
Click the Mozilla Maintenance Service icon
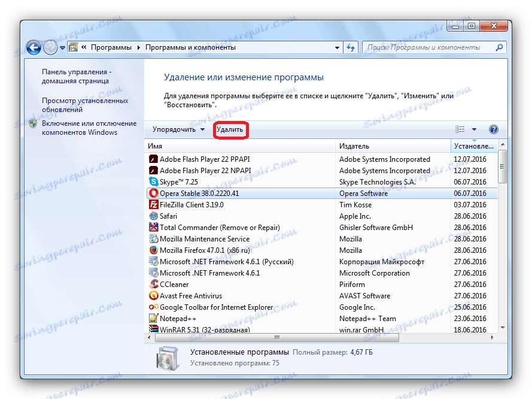point(153,238)
